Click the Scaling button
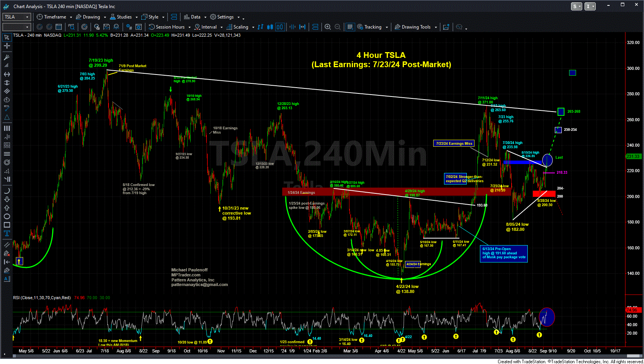The width and height of the screenshot is (644, 364). (x=237, y=27)
